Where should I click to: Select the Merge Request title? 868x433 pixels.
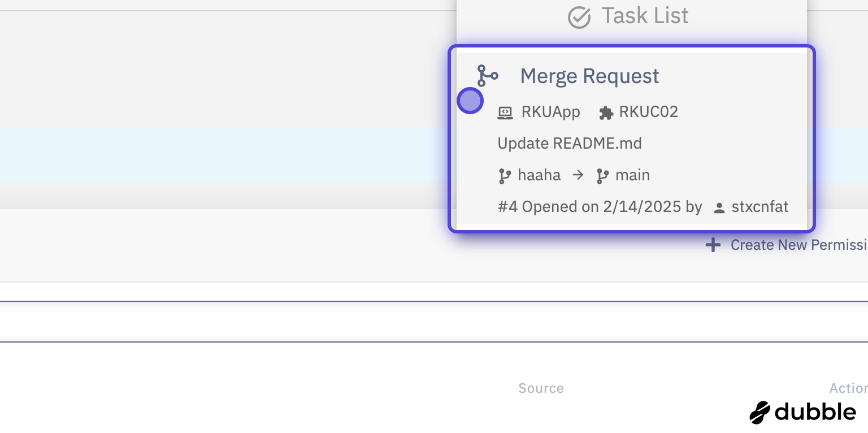click(x=589, y=76)
